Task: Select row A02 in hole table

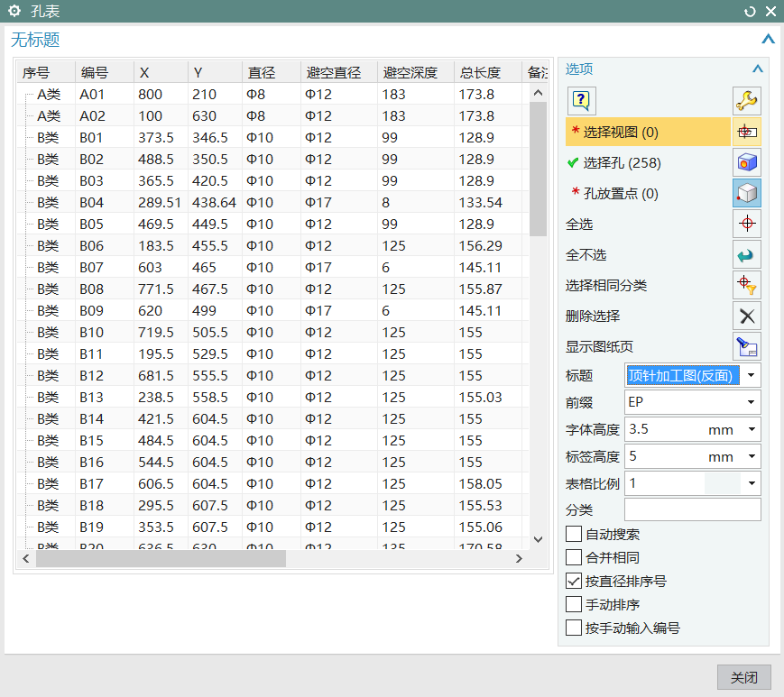Action: click(x=272, y=115)
